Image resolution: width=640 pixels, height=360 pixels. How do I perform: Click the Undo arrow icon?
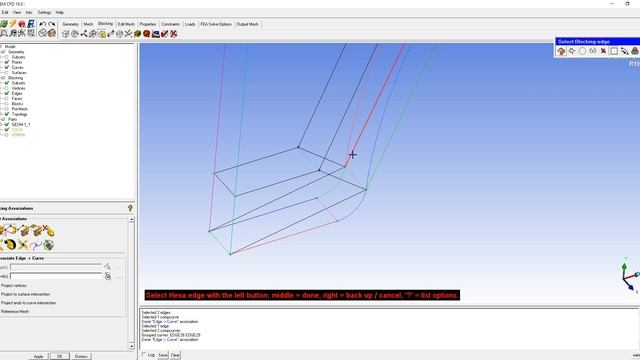pyautogui.click(x=42, y=24)
